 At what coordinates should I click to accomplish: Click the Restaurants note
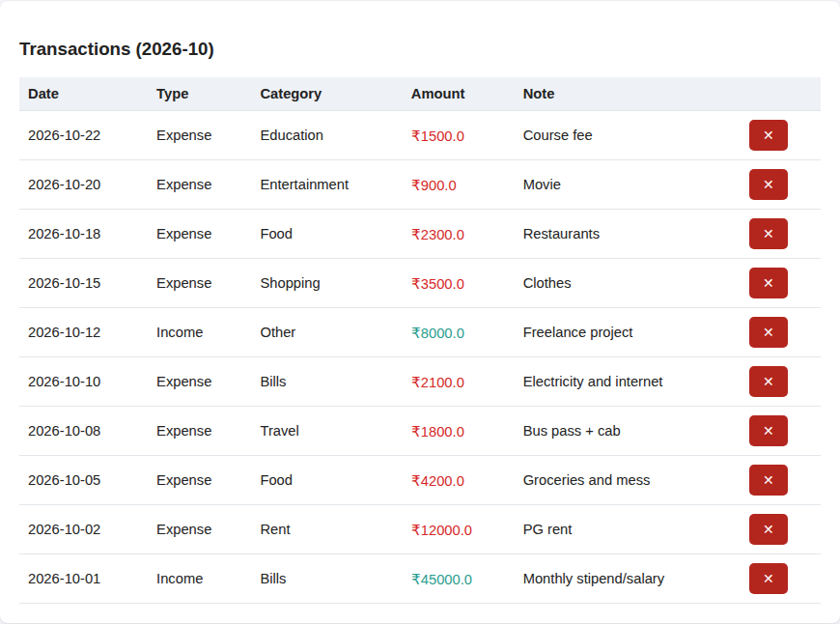click(x=561, y=234)
